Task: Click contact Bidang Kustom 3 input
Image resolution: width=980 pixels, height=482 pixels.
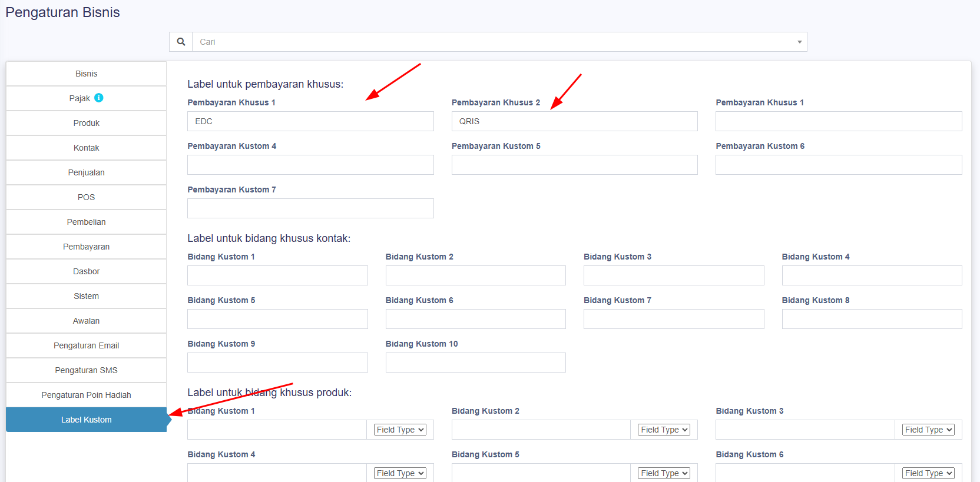Action: click(674, 275)
